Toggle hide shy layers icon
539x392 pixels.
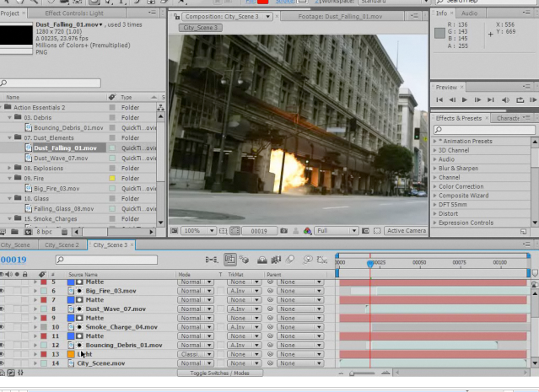point(262,260)
